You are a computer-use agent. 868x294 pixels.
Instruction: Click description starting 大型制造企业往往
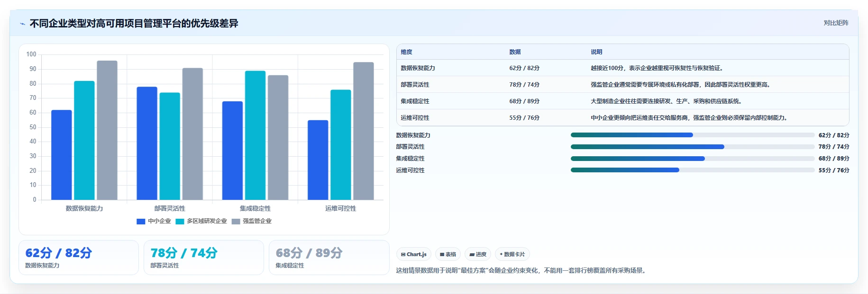pyautogui.click(x=667, y=101)
